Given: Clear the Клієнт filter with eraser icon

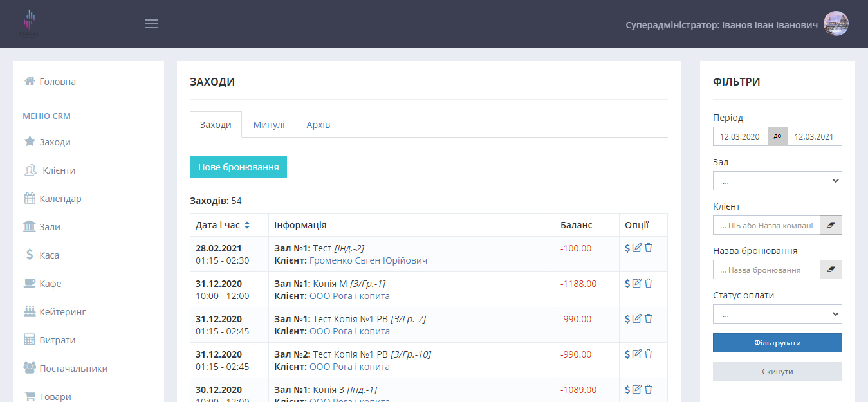Looking at the screenshot, I should (x=831, y=225).
